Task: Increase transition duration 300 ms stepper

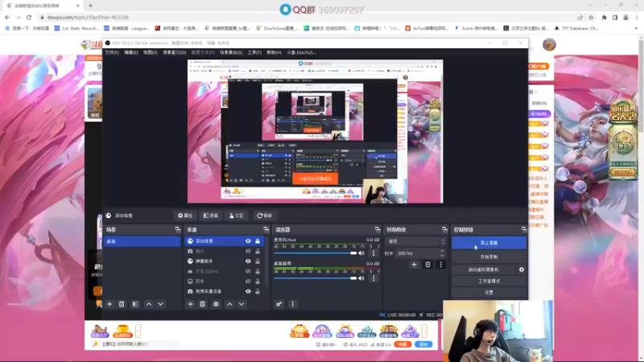Action: coord(442,251)
